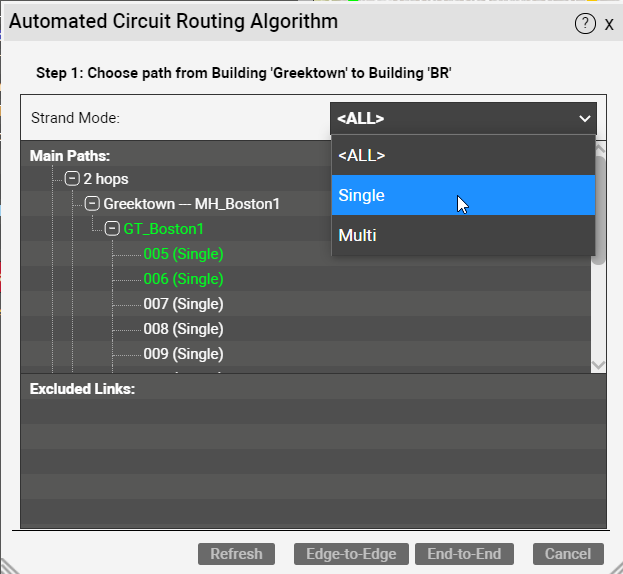Open the Strand Mode dropdown
This screenshot has height=574, width=623.
(463, 119)
